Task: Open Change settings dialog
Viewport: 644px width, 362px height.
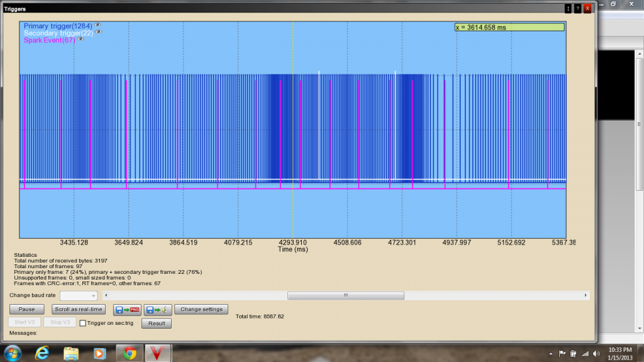Action: 201,309
